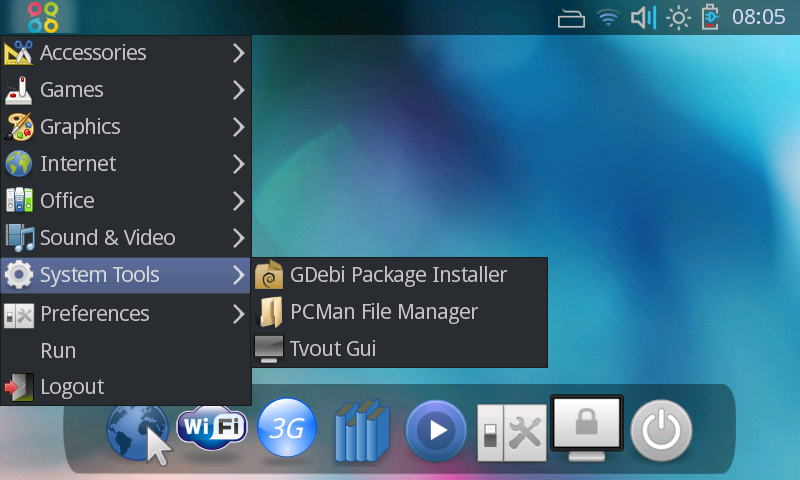Launch GDebi Package Installer
The image size is (800, 480).
pos(399,275)
